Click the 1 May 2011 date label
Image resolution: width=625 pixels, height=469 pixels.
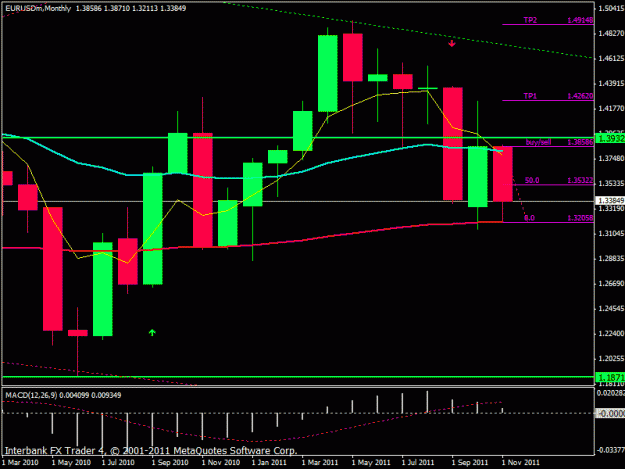[371, 462]
